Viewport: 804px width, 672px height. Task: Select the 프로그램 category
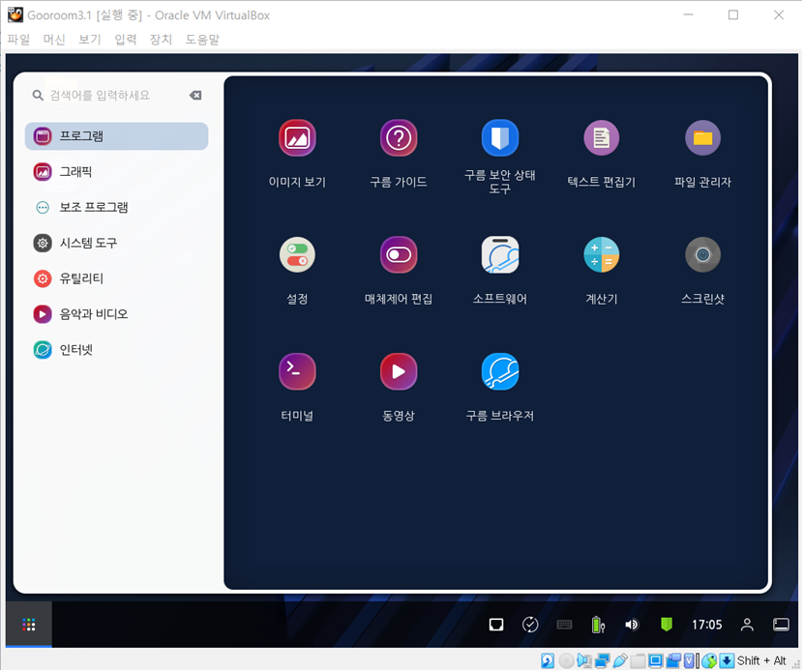(117, 136)
